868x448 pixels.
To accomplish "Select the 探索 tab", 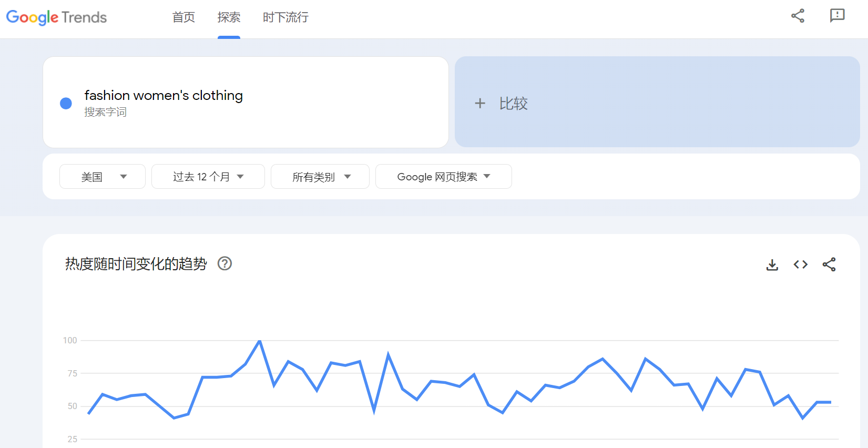I will coord(229,17).
